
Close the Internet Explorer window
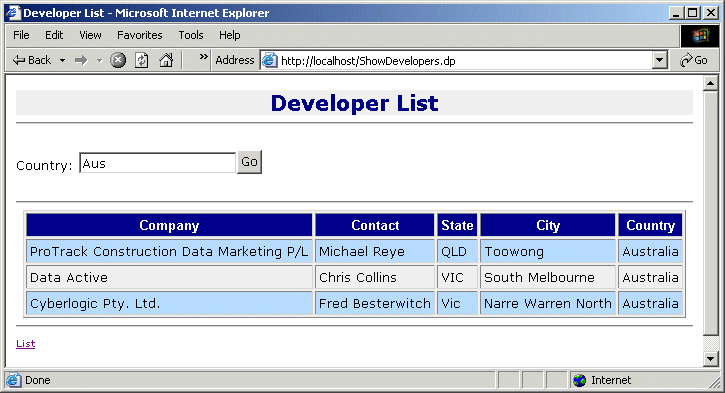711,13
